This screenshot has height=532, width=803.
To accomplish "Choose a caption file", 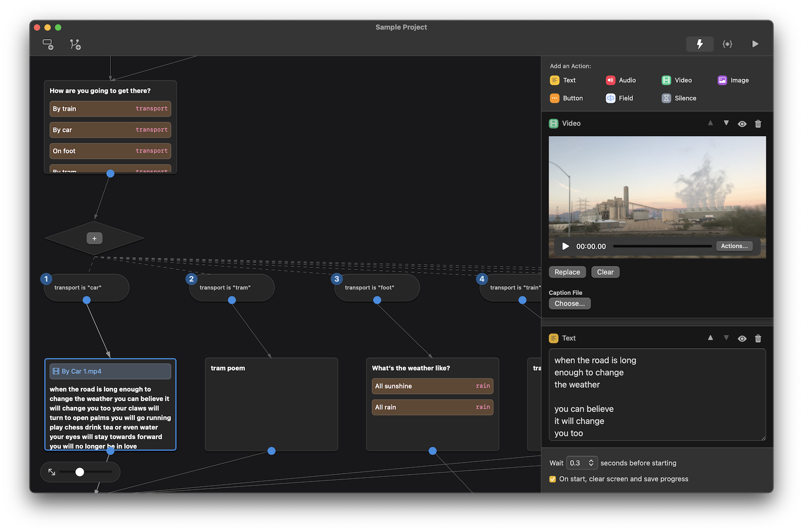I will [x=569, y=303].
